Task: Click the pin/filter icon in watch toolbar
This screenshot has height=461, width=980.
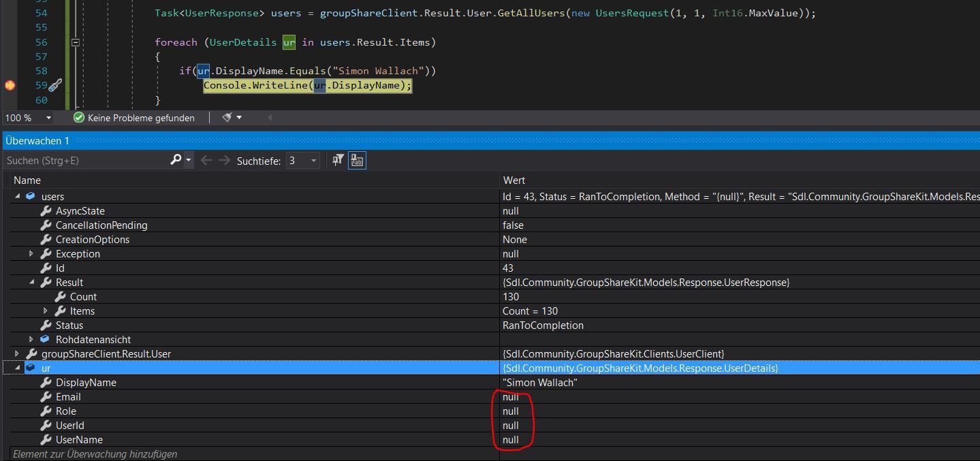Action: pyautogui.click(x=338, y=160)
